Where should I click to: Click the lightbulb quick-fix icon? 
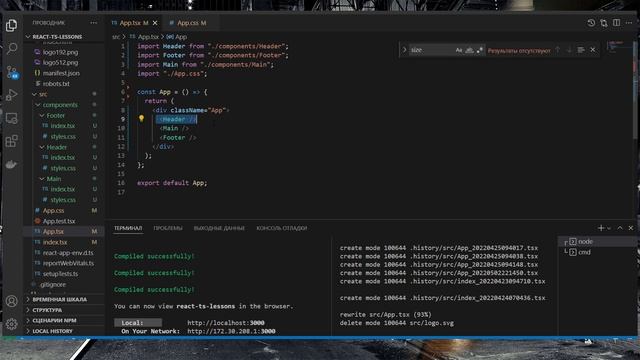[x=141, y=119]
